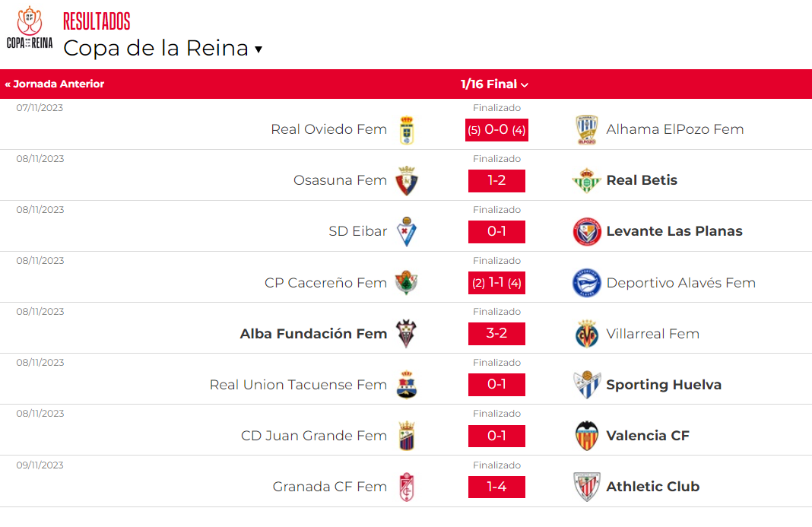This screenshot has height=527, width=812.
Task: Go to Jornada Anterior
Action: point(55,84)
